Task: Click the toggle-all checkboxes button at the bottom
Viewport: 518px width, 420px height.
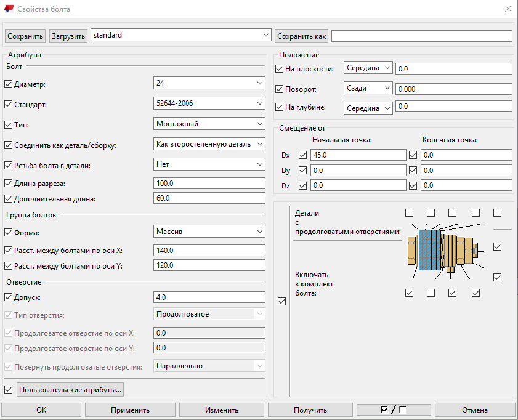Action: point(394,410)
